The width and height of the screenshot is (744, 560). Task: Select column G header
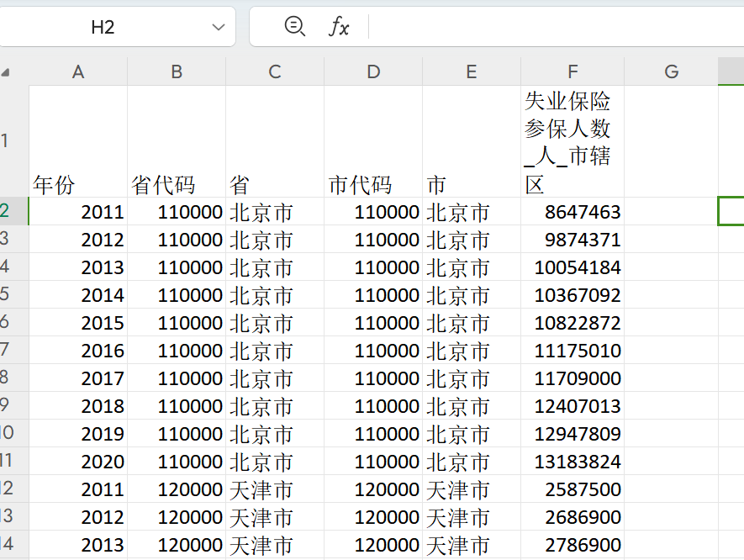click(672, 71)
